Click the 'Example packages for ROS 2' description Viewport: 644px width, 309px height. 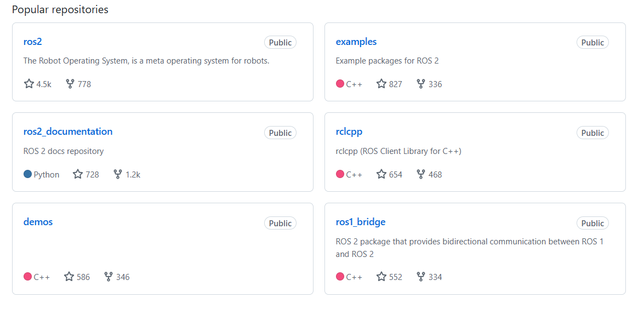(387, 61)
